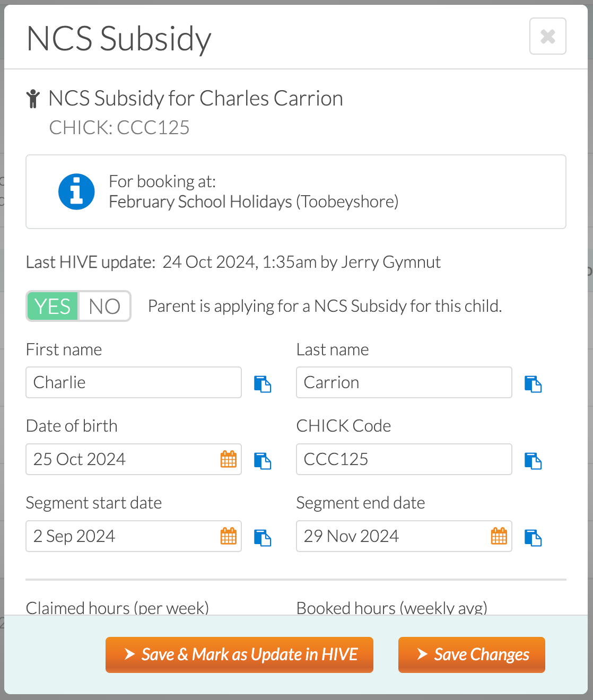593x700 pixels.
Task: Click paste icon beside Segment end date
Action: click(x=533, y=537)
